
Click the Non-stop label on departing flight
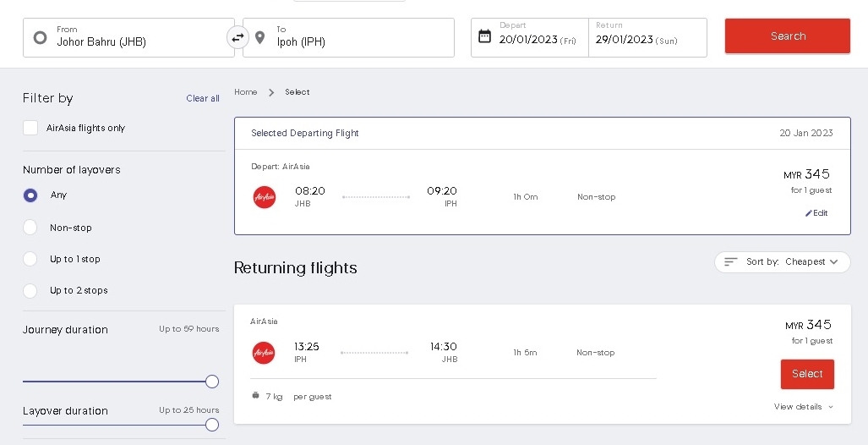coord(596,197)
